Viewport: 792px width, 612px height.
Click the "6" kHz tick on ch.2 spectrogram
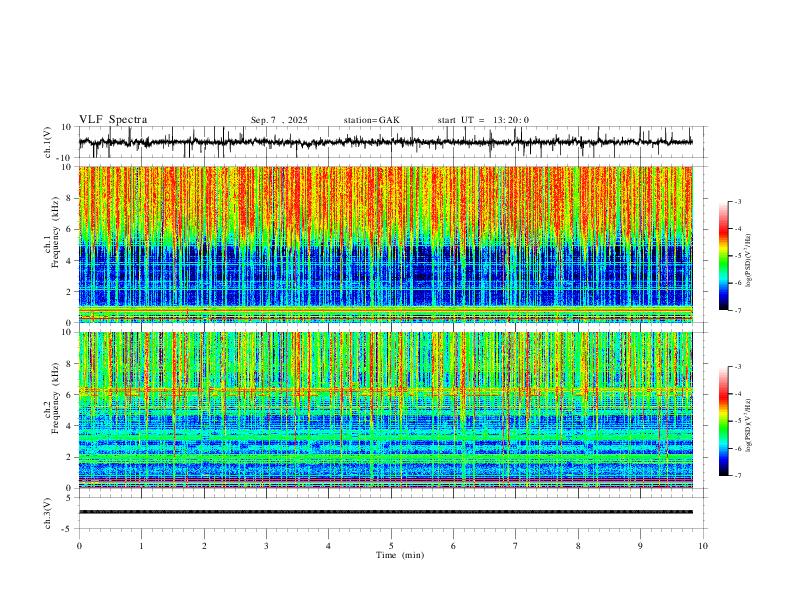[69, 395]
